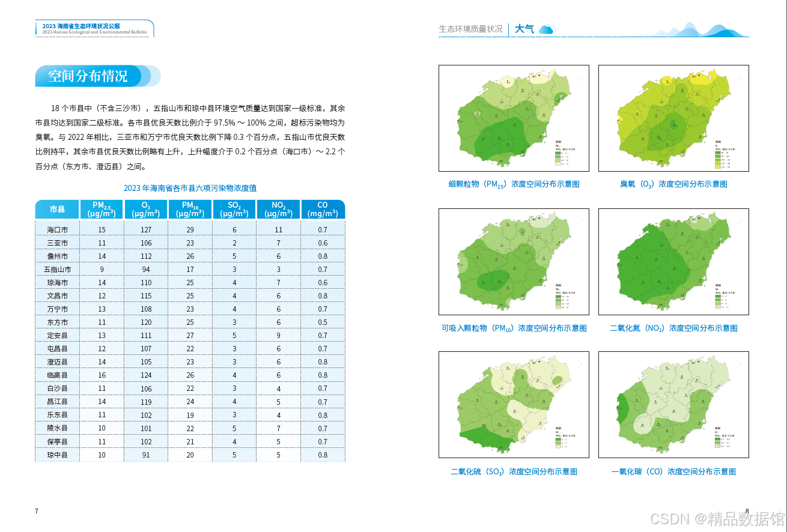Click caption 二氧化硫（SO2）浓度空间分布示意图
Viewport: 787px width, 532px height.
tap(514, 472)
